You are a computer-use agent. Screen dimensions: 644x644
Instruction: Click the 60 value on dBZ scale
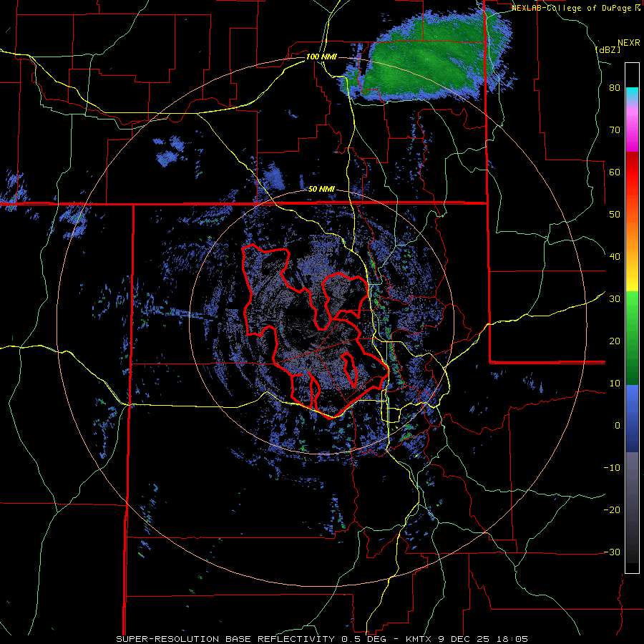click(x=615, y=172)
